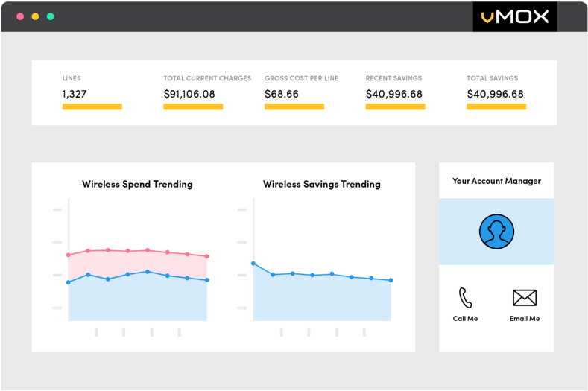The height and width of the screenshot is (391, 588).
Task: Select the Call Me link text
Action: point(465,319)
